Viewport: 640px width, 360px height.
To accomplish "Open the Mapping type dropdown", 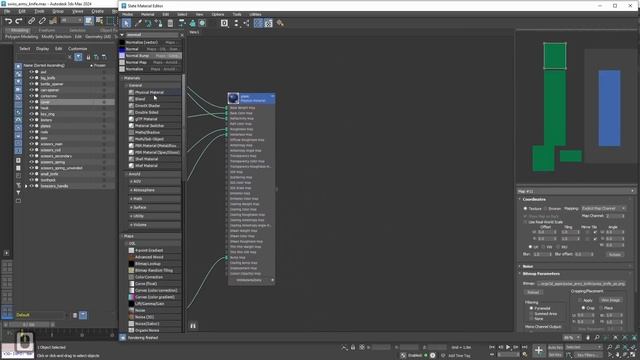I will [x=604, y=209].
